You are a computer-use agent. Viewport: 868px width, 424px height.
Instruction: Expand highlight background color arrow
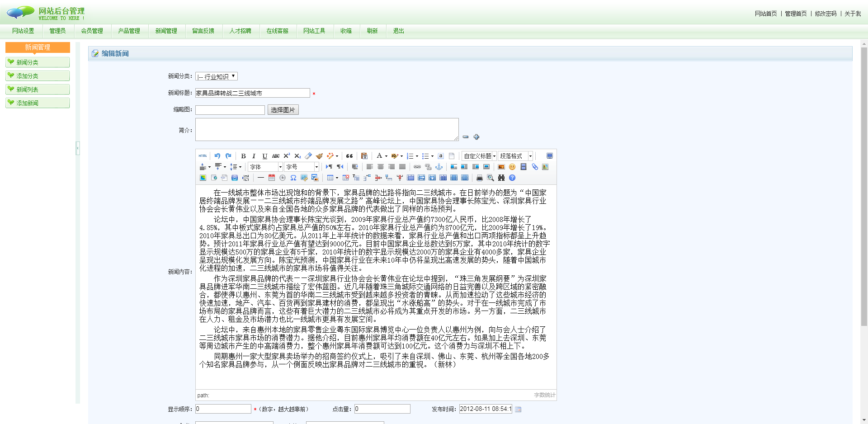(401, 156)
